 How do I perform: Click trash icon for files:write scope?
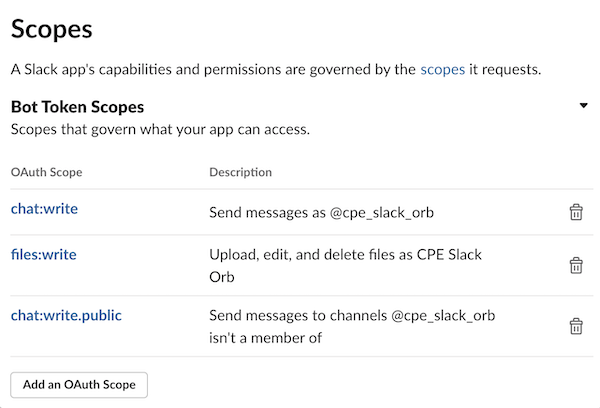click(x=576, y=265)
